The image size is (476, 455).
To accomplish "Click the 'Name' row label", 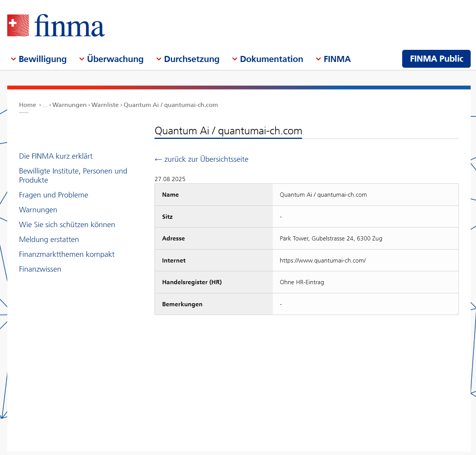I will coord(170,195).
